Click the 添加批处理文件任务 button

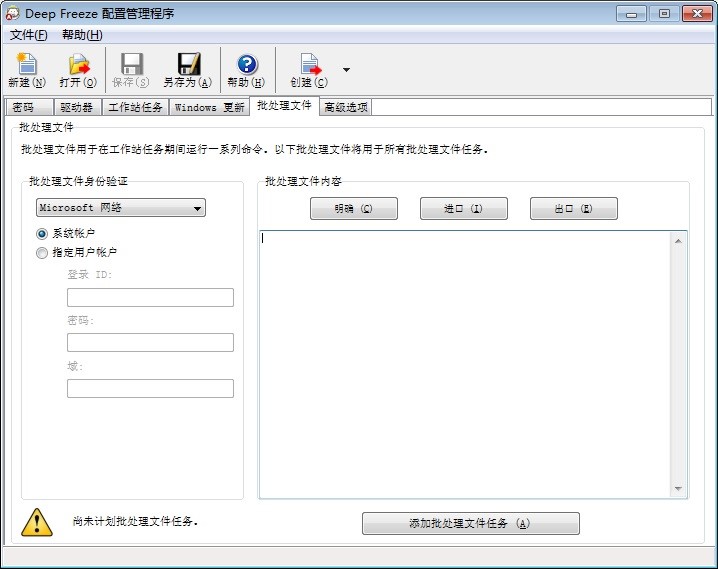pyautogui.click(x=470, y=524)
